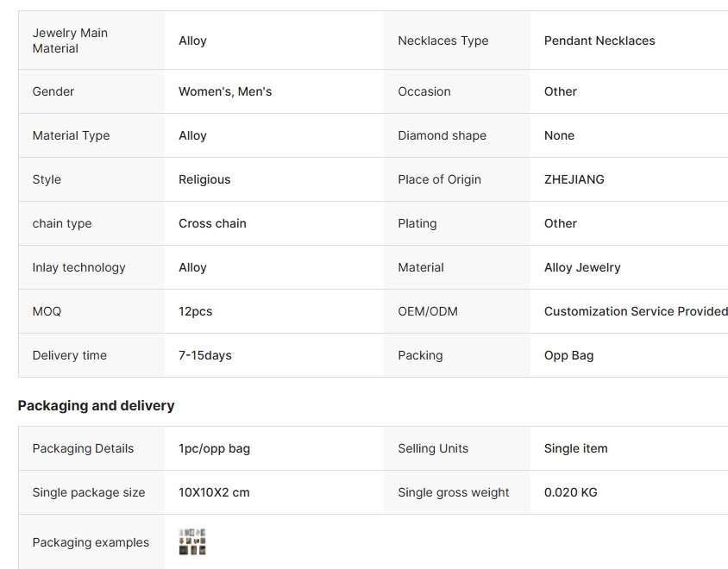Click the Single item selling units value

(575, 448)
